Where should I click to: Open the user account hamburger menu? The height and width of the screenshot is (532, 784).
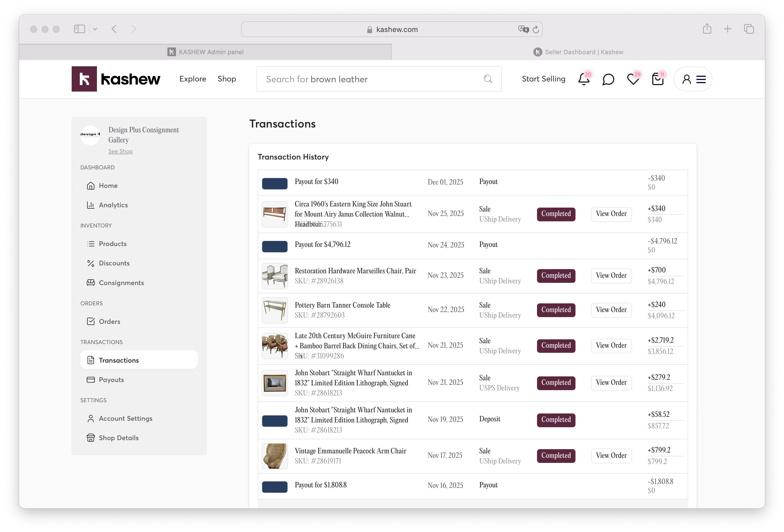[701, 79]
